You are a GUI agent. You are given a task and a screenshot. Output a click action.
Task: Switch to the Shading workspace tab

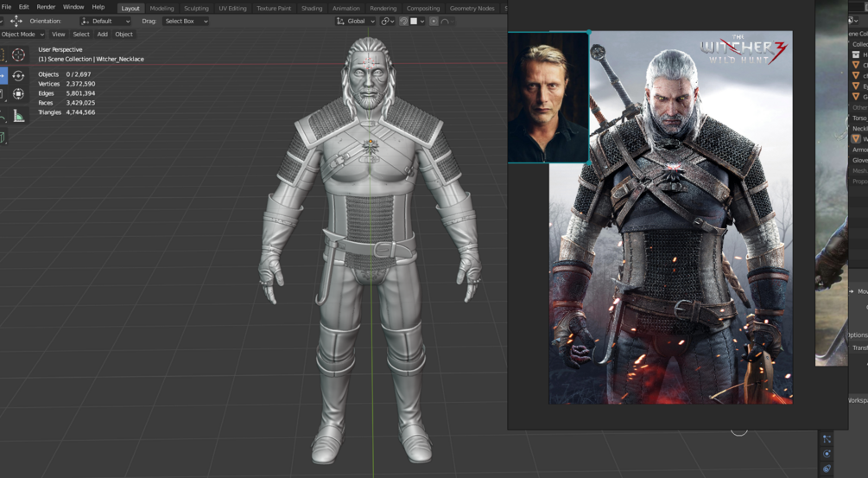(x=312, y=9)
